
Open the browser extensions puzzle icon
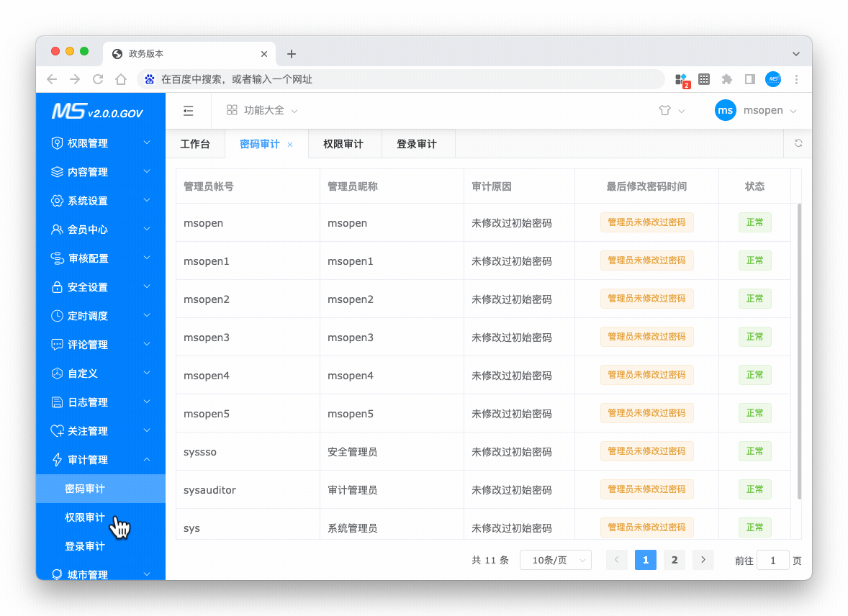(x=727, y=79)
